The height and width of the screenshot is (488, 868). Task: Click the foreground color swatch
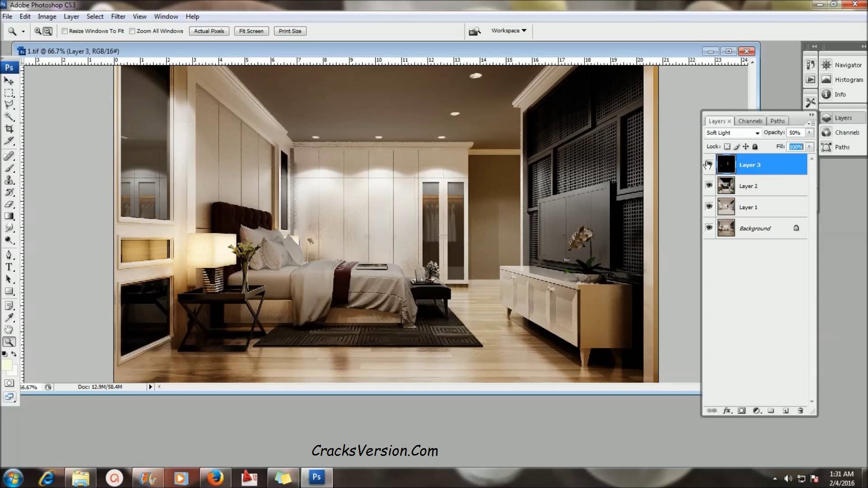[x=7, y=365]
